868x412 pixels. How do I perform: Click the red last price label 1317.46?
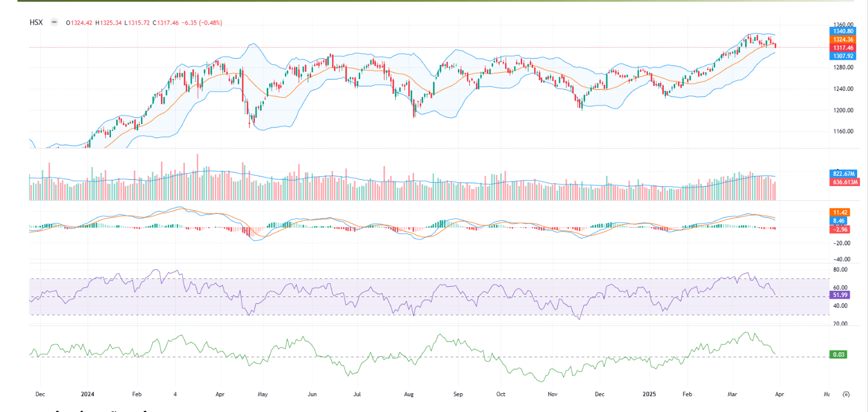pyautogui.click(x=843, y=48)
